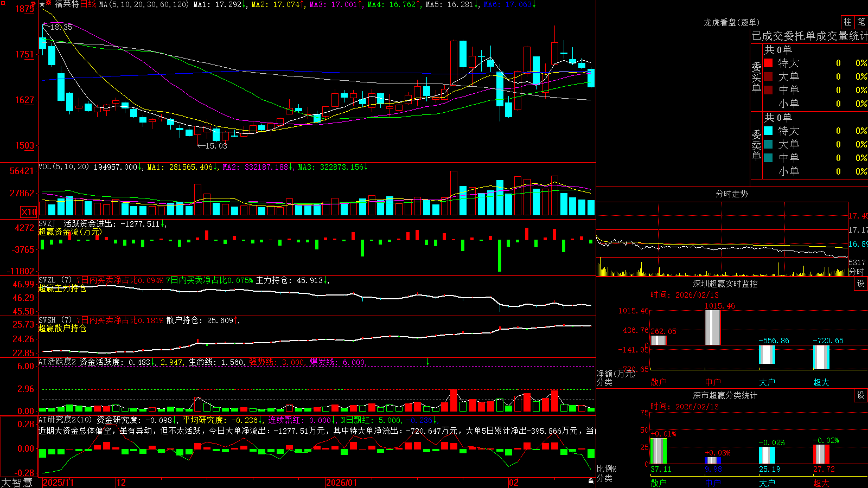Click the 25.19 大户 bar in the classification stats
The width and height of the screenshot is (868, 488).
click(767, 455)
